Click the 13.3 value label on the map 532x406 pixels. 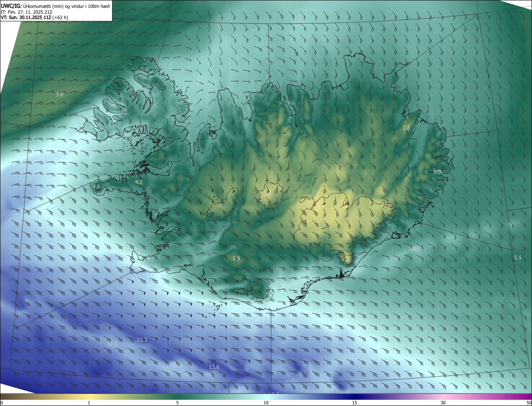(x=142, y=340)
